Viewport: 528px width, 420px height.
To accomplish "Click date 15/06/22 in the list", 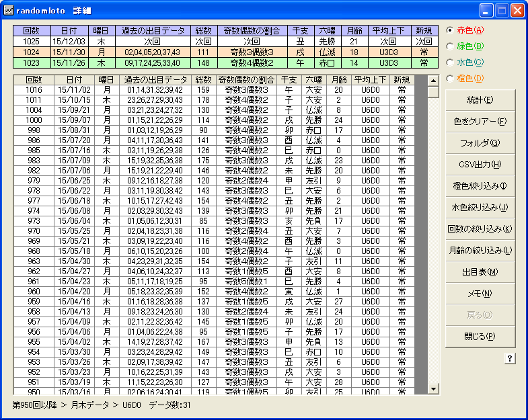I will [x=74, y=191].
